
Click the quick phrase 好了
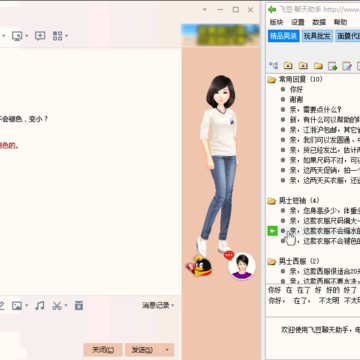click(x=350, y=290)
